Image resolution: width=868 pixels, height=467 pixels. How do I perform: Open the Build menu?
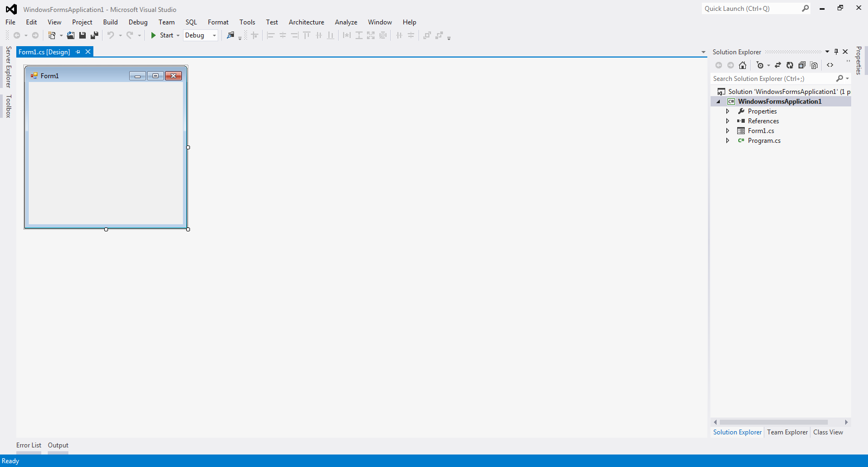110,22
